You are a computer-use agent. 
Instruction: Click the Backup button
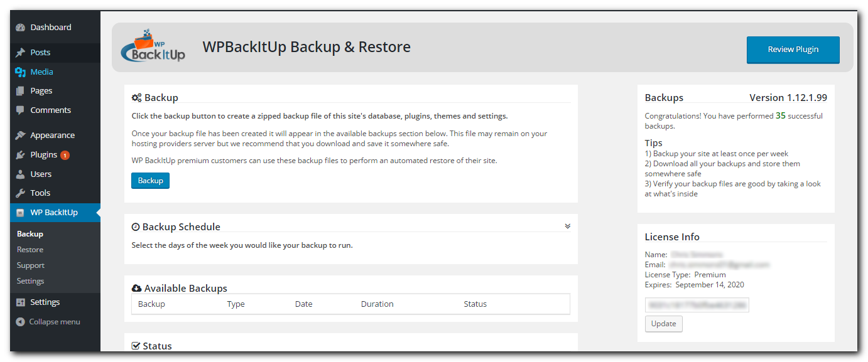pyautogui.click(x=150, y=180)
